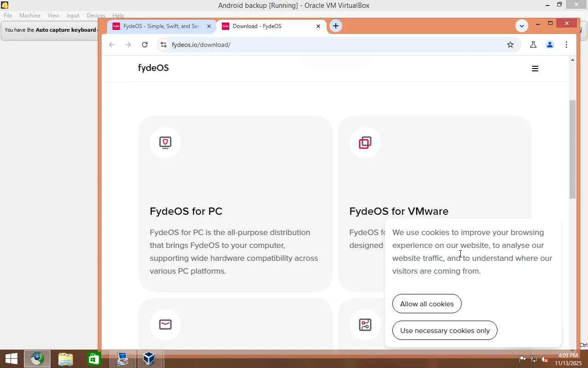Open the Chrome profile avatar

[x=550, y=45]
